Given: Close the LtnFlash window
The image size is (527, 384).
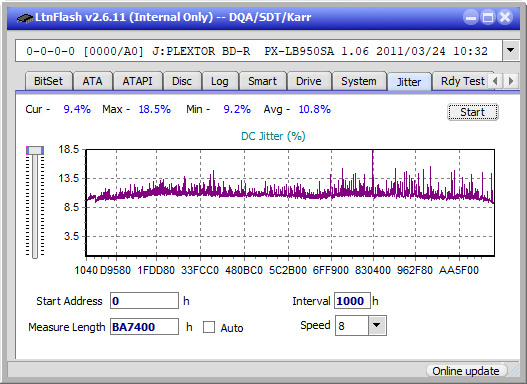Looking at the screenshot, I should 505,17.
